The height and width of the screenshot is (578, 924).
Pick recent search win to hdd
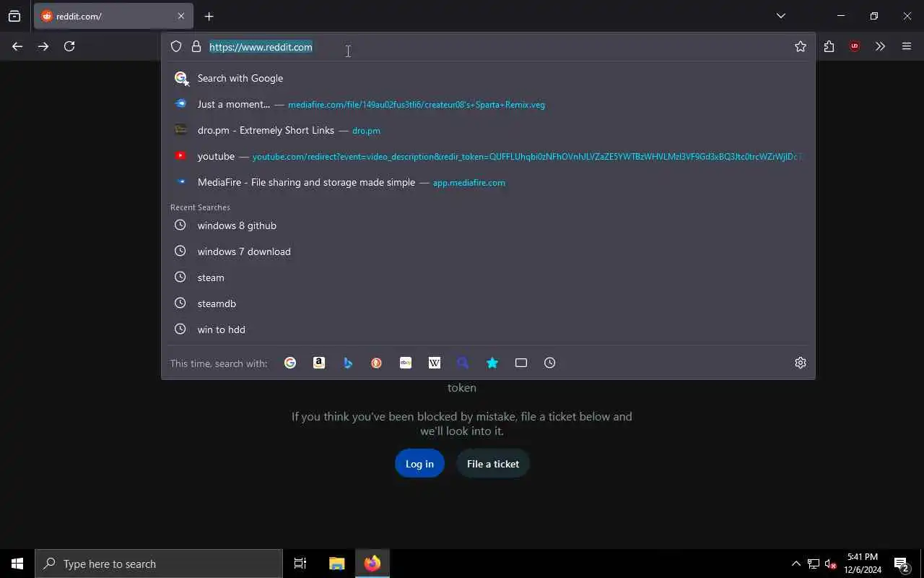[488, 329]
